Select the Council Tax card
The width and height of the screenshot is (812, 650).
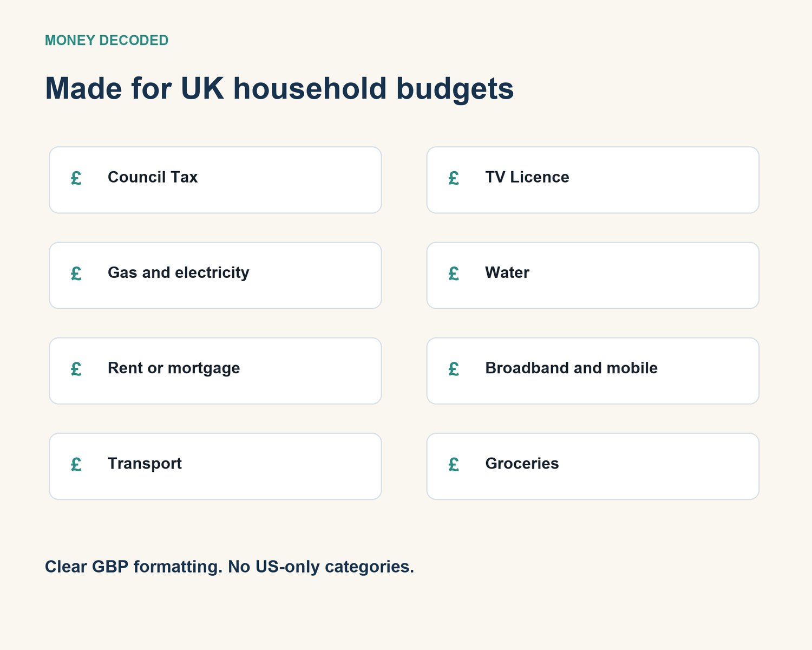pos(215,180)
